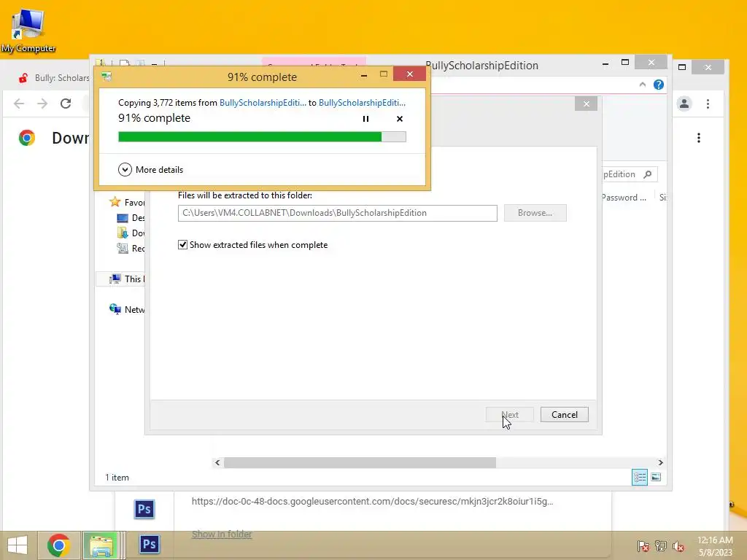Image resolution: width=747 pixels, height=560 pixels.
Task: Click the Next button in extract wizard
Action: (x=510, y=415)
